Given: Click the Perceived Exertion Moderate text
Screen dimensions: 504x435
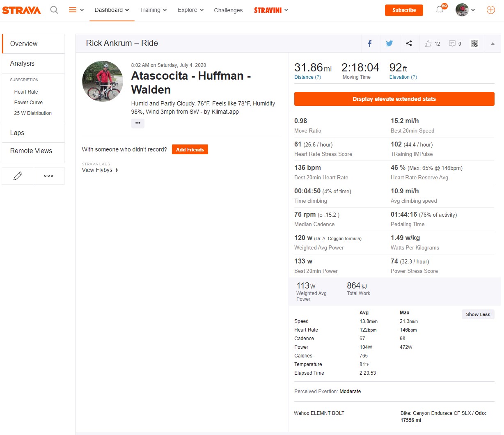Looking at the screenshot, I should click(x=328, y=391).
